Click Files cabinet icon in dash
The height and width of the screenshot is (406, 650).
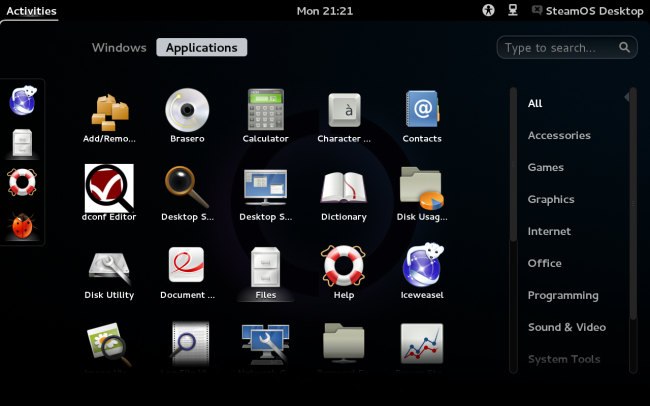click(22, 143)
